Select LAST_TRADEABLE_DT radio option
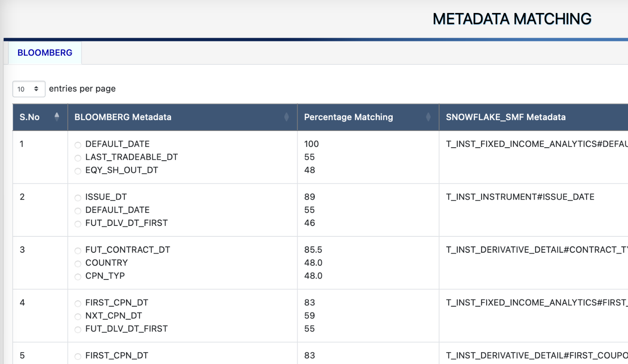 pyautogui.click(x=78, y=158)
